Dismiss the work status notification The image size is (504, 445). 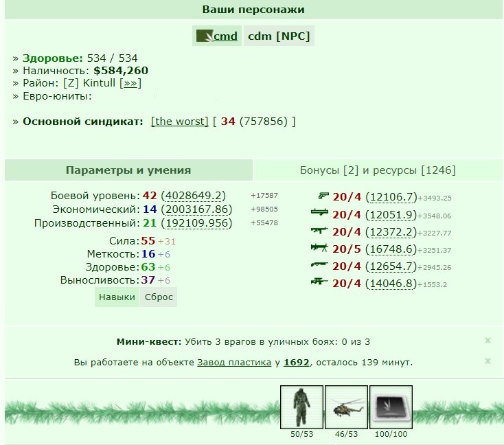click(x=488, y=361)
